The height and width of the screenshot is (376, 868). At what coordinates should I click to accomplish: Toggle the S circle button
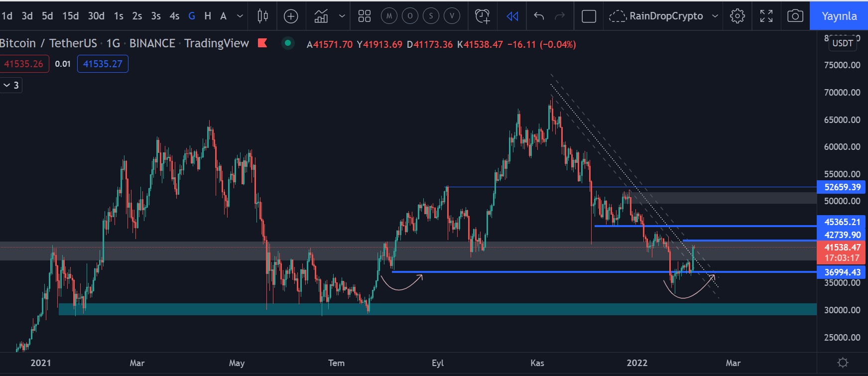click(431, 16)
